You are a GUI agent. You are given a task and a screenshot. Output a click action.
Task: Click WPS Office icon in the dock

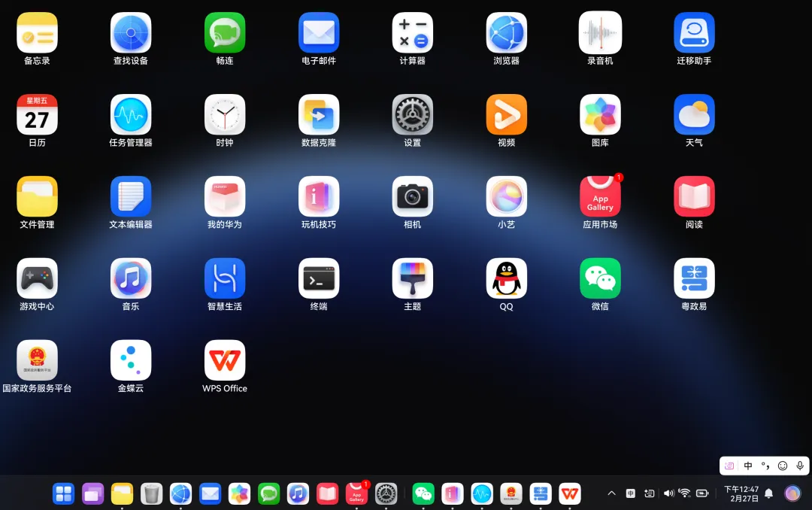coord(570,494)
